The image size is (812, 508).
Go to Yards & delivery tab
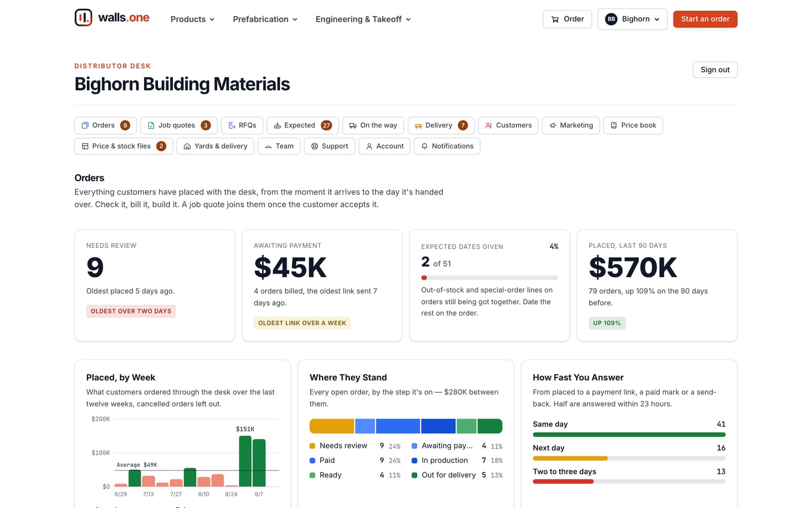(215, 146)
